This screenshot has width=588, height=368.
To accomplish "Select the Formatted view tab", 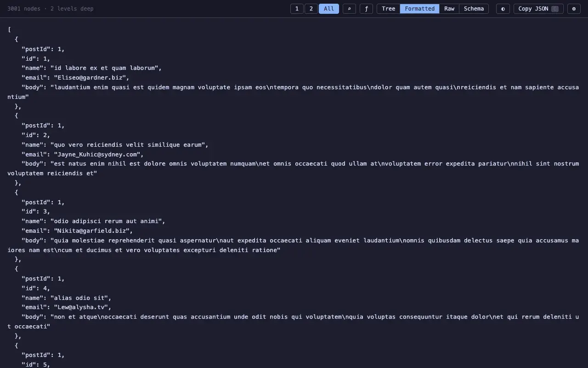I will click(420, 9).
